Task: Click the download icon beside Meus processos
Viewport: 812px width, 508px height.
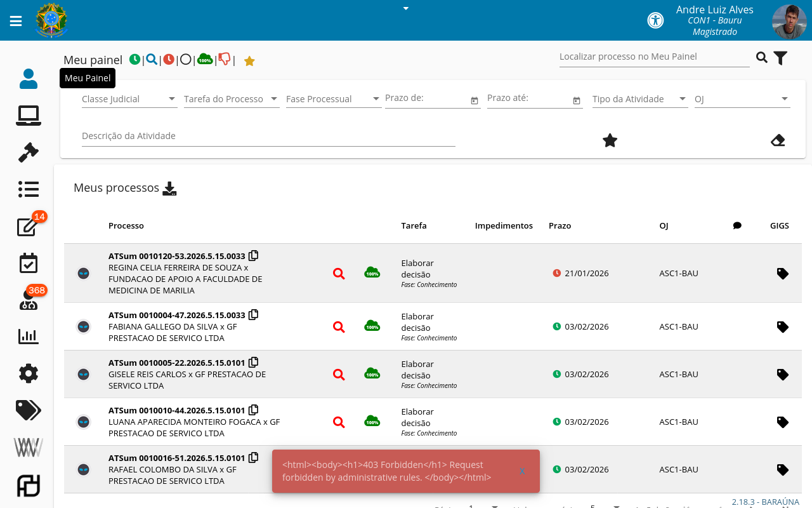Action: [x=169, y=189]
